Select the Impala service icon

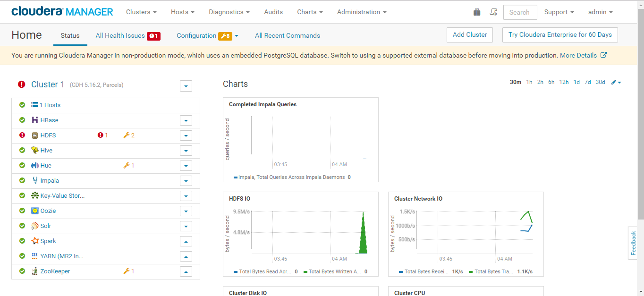click(34, 180)
